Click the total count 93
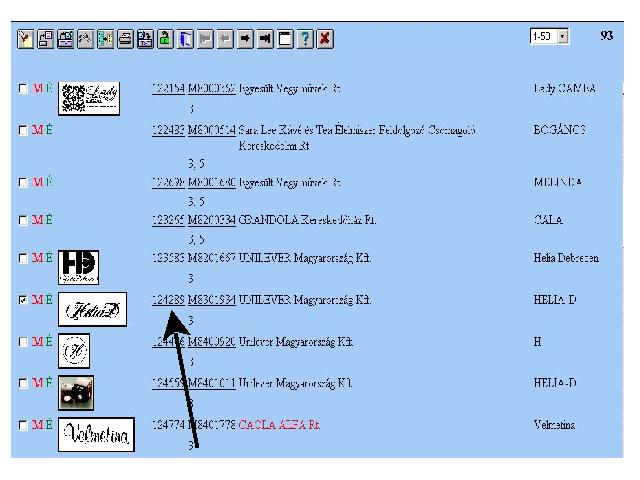This screenshot has height=480, width=640. (607, 36)
